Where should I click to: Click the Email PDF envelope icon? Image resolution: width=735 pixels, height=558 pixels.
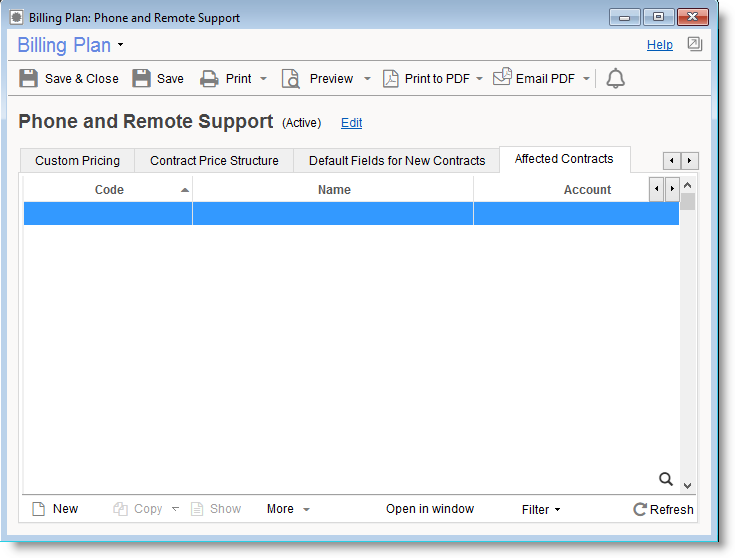[502, 78]
